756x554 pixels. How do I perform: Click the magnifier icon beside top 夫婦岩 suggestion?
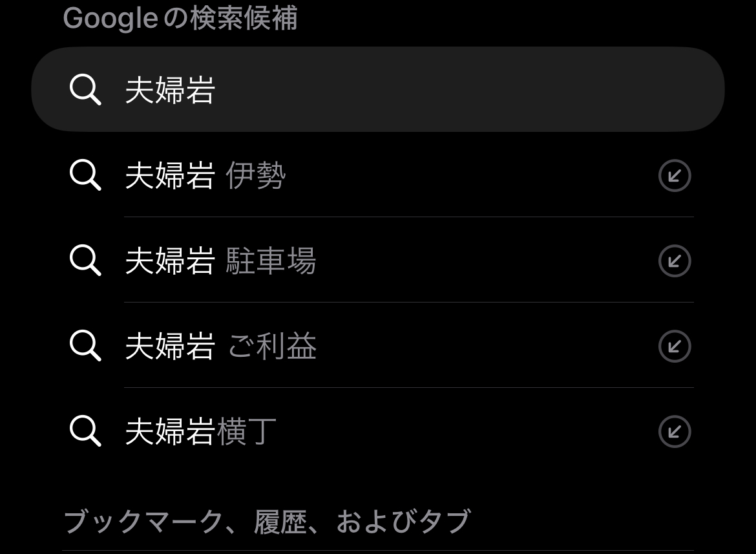85,90
